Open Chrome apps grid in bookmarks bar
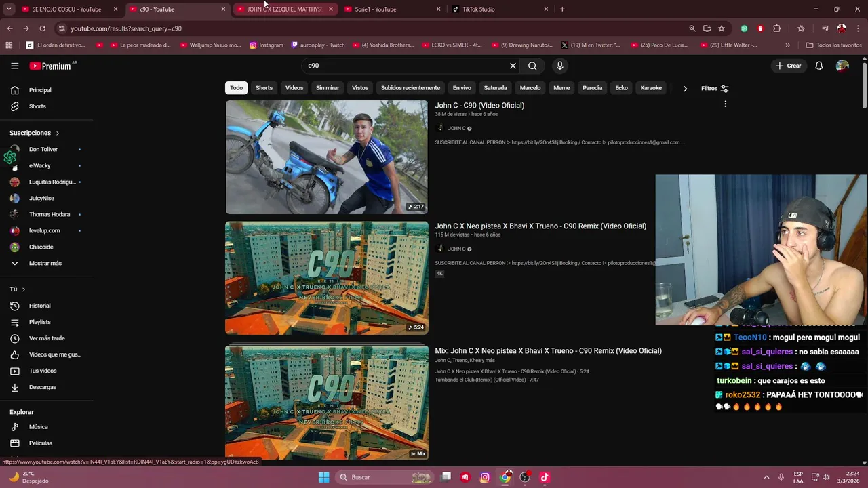The width and height of the screenshot is (868, 488). click(x=9, y=45)
